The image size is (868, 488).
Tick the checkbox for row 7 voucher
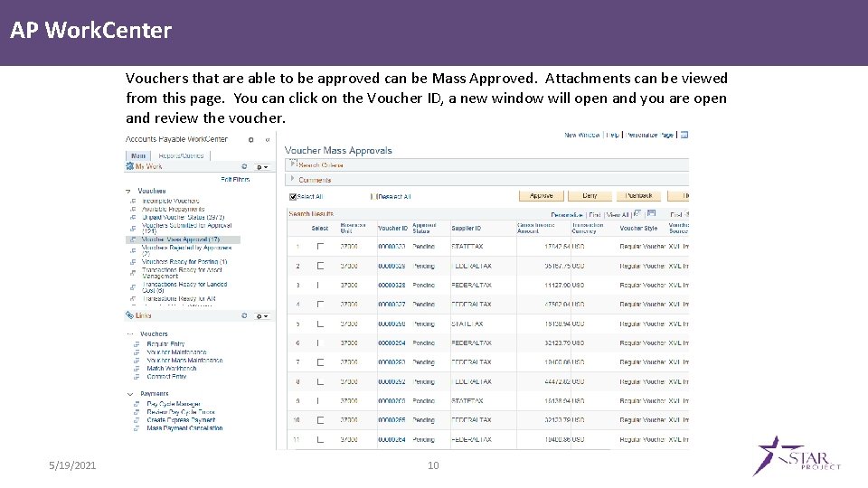[x=320, y=362]
